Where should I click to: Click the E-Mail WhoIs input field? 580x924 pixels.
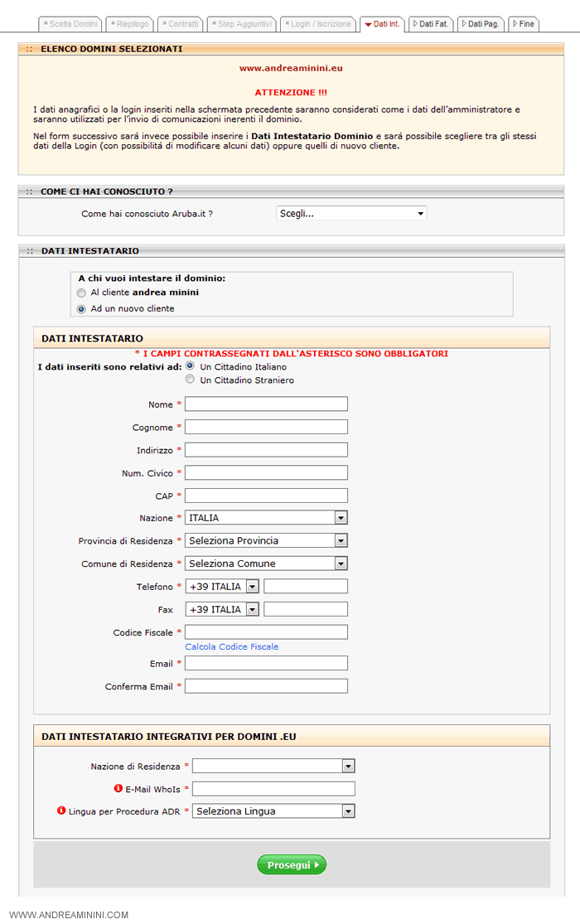click(x=273, y=789)
